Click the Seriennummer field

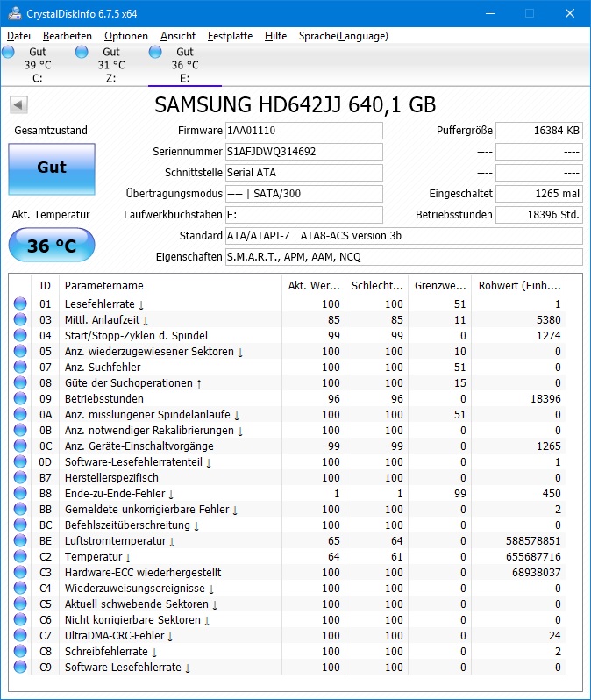pos(304,152)
